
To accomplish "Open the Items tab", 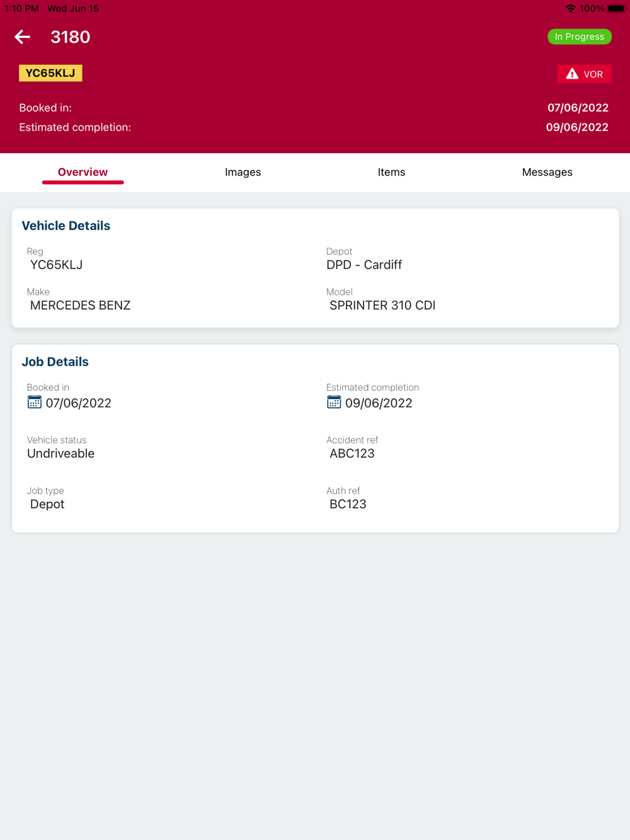I will 391,172.
